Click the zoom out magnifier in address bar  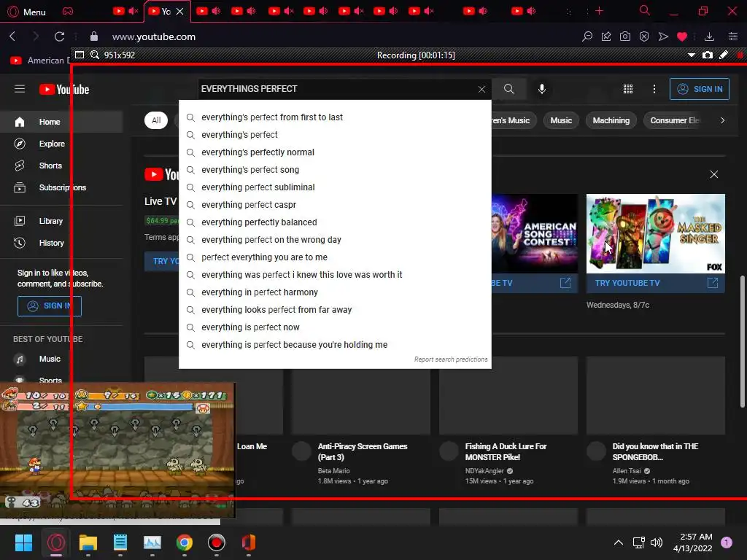pos(587,36)
